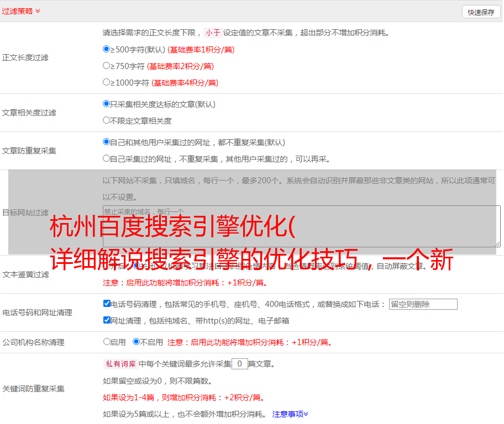This screenshot has width=504, height=424.
Task: Click the red 如果设为1-4篇 warning text
Action: [x=184, y=397]
